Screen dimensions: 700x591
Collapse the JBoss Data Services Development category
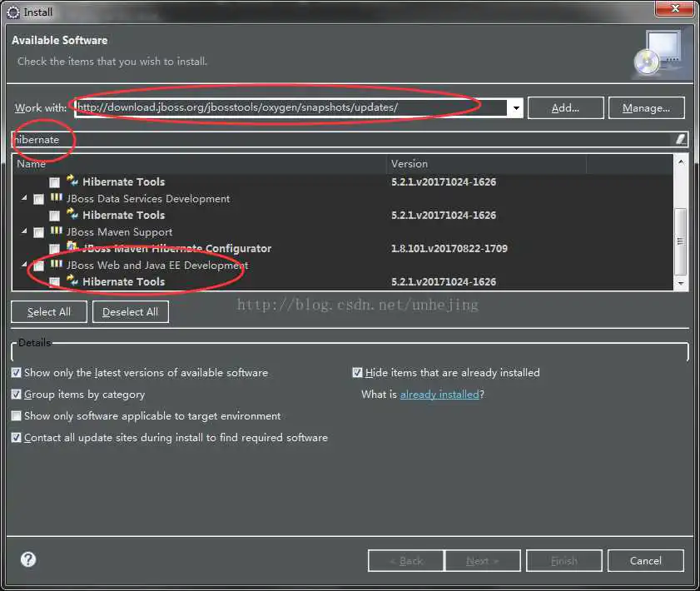(24, 198)
